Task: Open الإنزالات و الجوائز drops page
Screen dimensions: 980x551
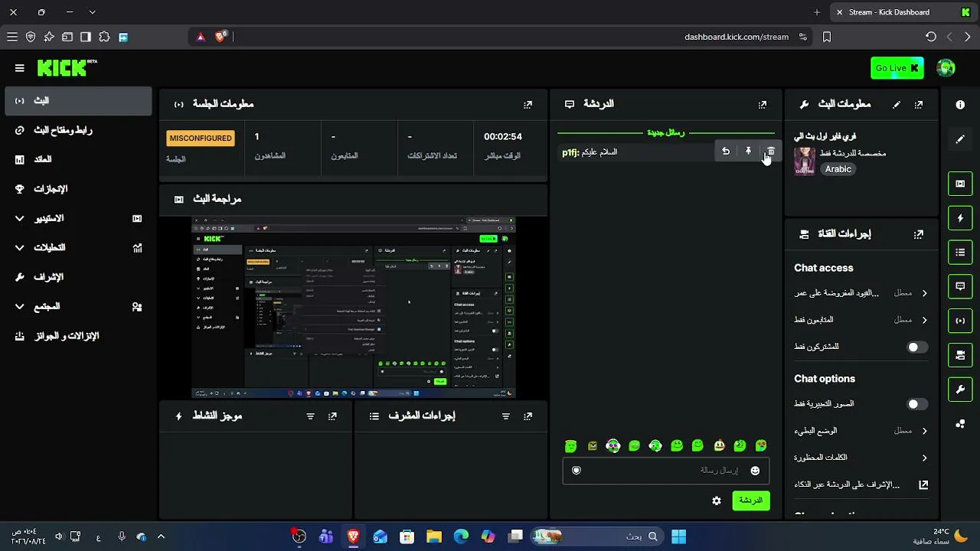Action: pos(78,336)
